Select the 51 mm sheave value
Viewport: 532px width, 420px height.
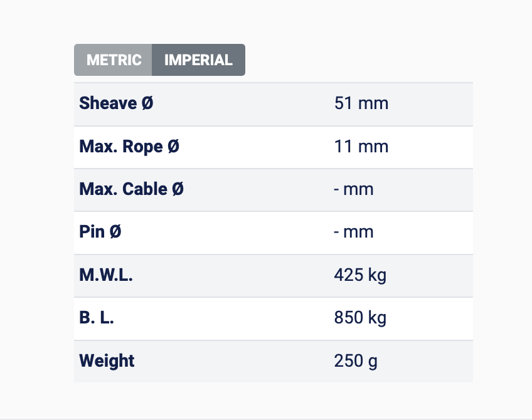point(361,103)
